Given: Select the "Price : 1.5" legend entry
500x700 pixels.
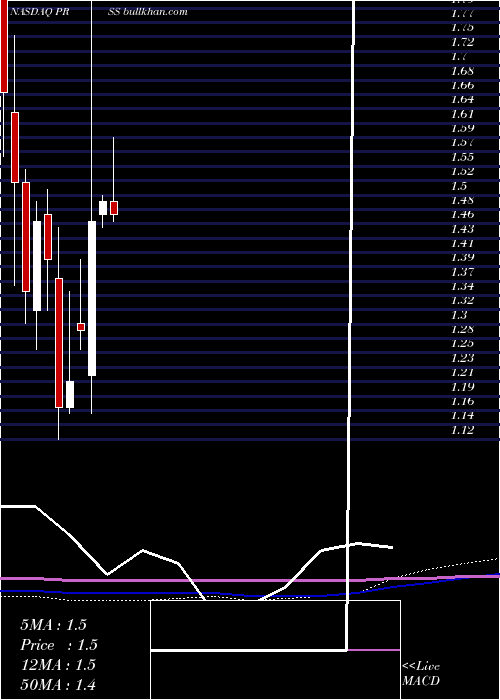Looking at the screenshot, I should pos(59,645).
